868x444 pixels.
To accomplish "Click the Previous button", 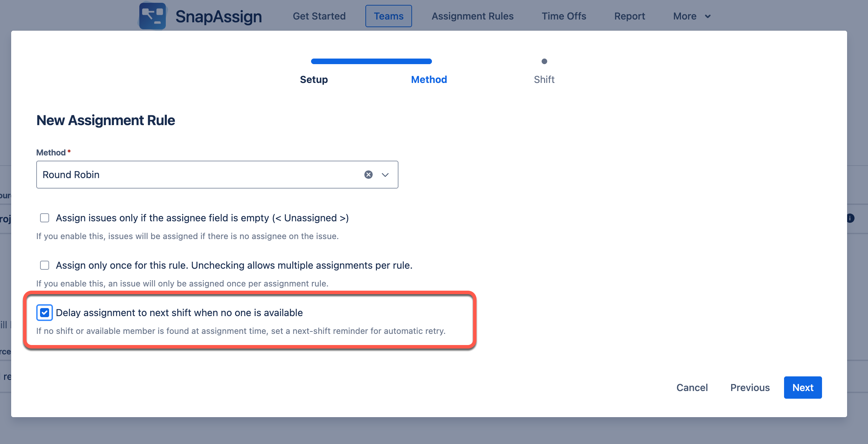I will pyautogui.click(x=750, y=388).
